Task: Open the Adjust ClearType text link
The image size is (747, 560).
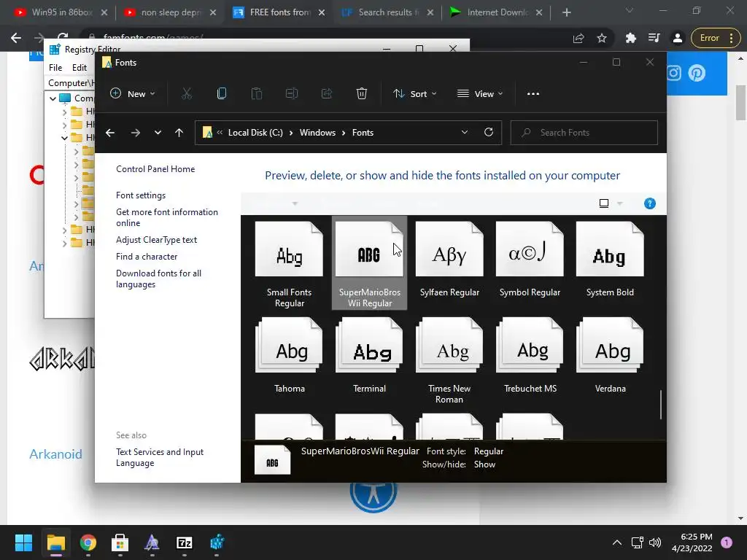Action: 156,240
